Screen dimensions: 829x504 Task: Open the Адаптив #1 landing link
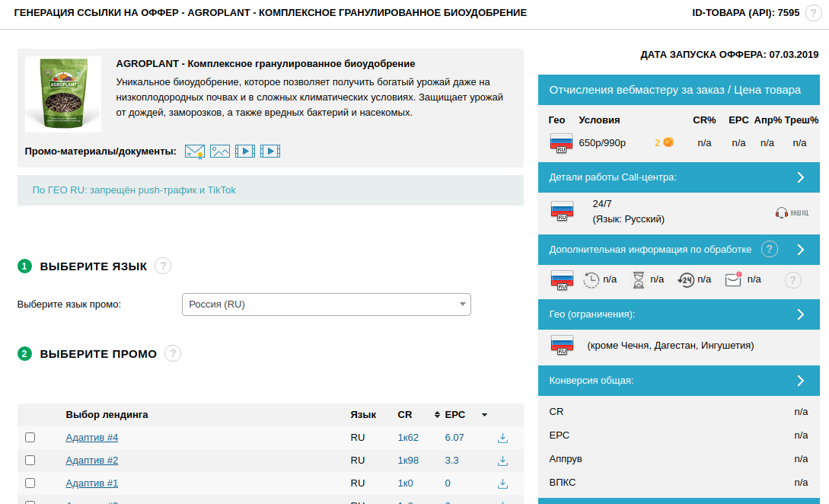click(92, 483)
